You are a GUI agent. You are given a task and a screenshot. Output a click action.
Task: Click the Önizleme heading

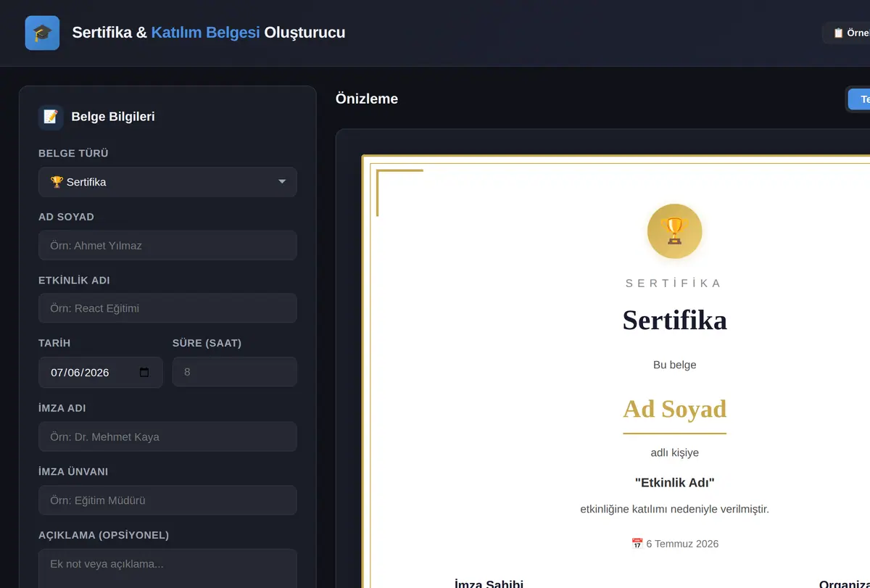(x=367, y=99)
